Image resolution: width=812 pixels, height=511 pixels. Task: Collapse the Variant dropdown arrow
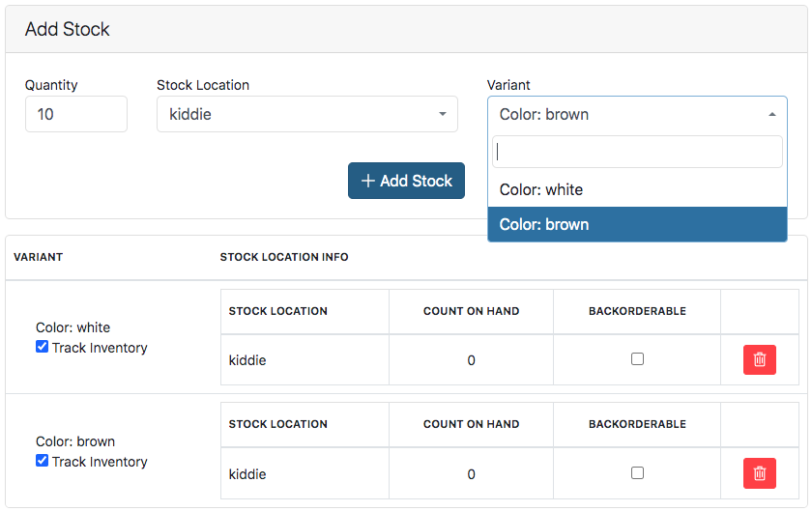(x=771, y=114)
